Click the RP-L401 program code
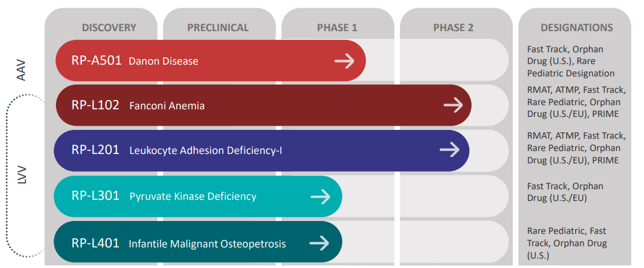Viewport: 644px width, 268px height. click(95, 243)
